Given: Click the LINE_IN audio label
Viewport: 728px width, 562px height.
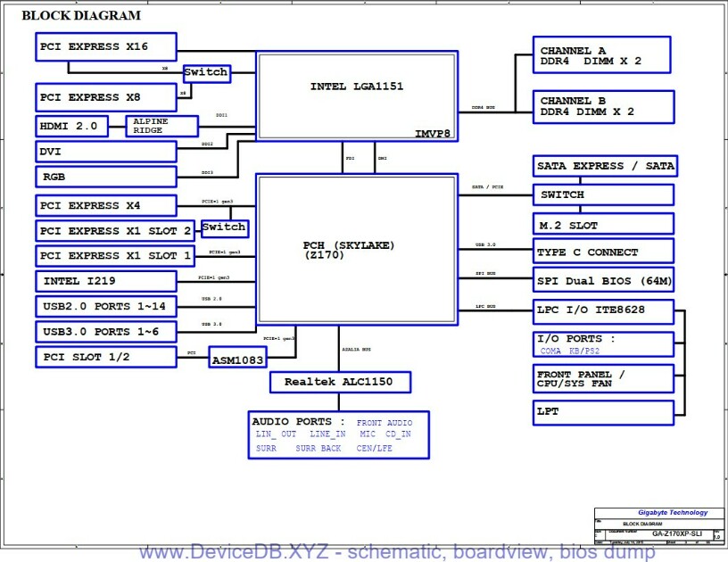Looking at the screenshot, I should click(327, 434).
